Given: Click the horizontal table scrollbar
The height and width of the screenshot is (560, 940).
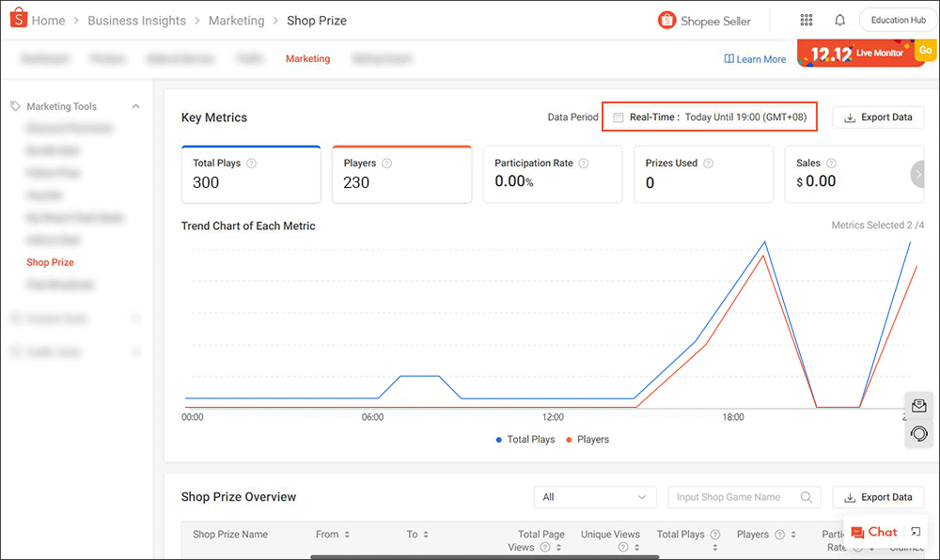Looking at the screenshot, I should pos(484,557).
